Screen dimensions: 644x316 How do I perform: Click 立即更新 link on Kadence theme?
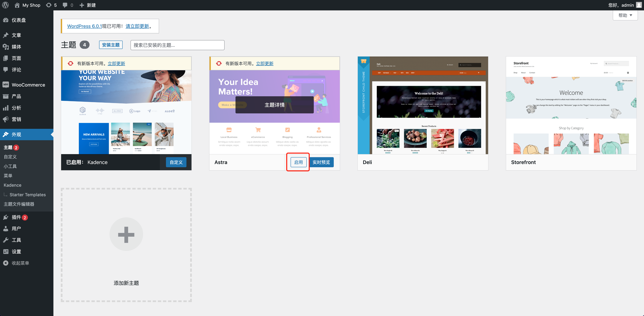click(116, 64)
